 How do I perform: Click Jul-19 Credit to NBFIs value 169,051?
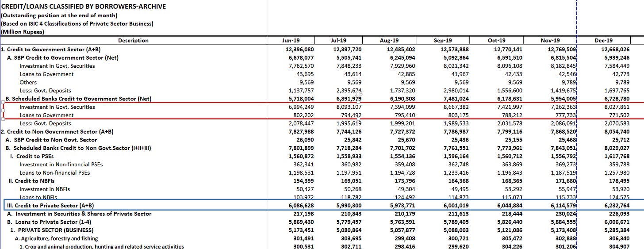352,181
